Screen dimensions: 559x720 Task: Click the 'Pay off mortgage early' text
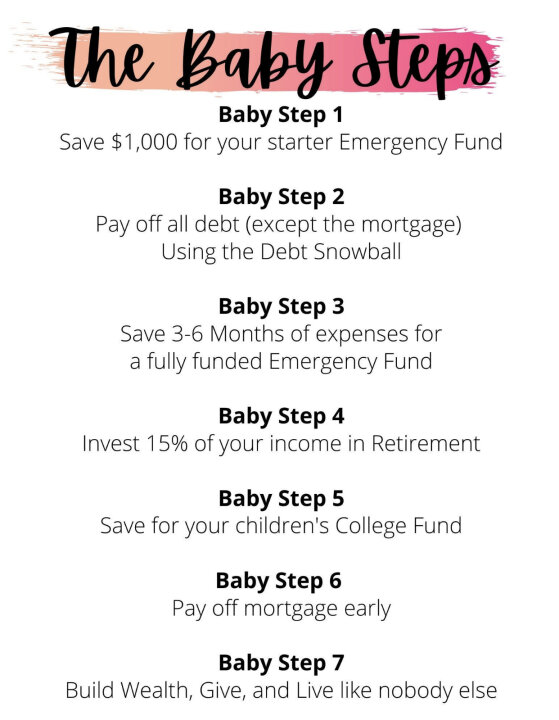click(281, 609)
